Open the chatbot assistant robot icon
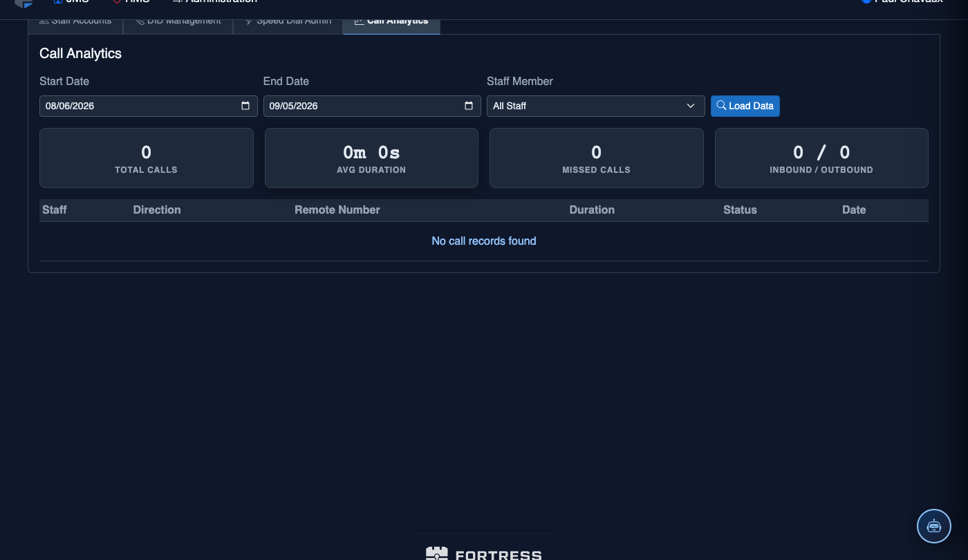 pos(934,526)
